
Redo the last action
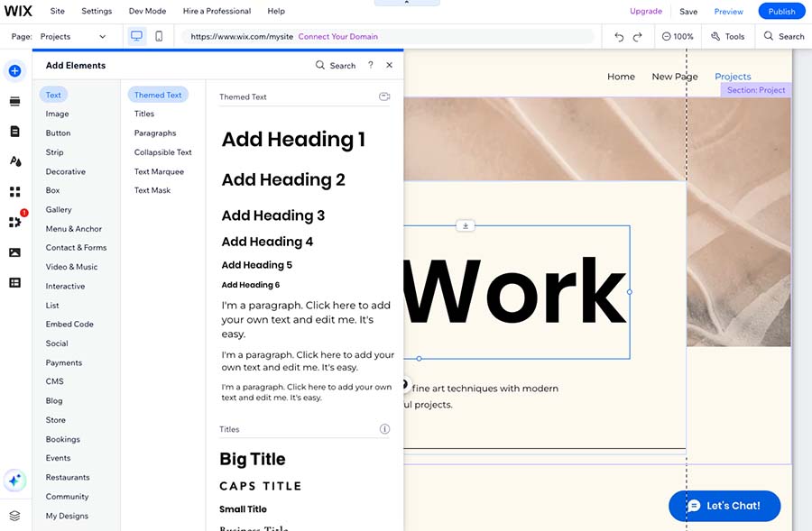[x=638, y=37]
